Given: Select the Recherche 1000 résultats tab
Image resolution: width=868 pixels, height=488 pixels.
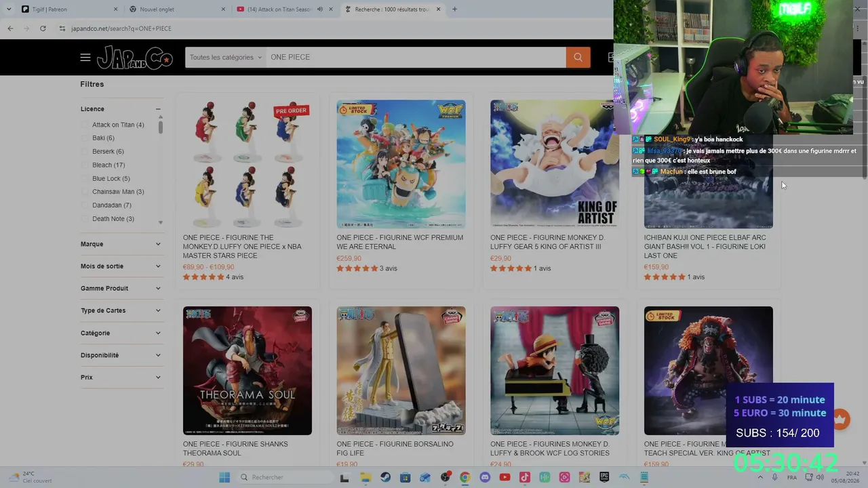Looking at the screenshot, I should [x=392, y=9].
